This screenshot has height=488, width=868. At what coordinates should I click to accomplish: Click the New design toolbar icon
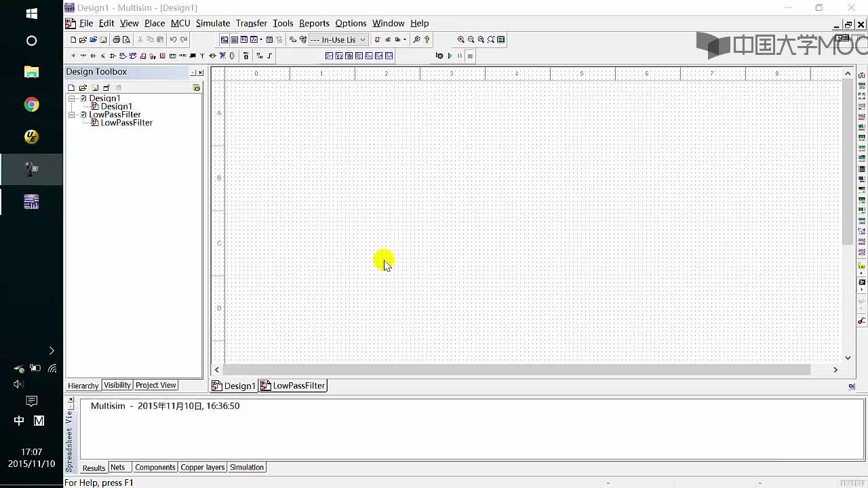click(x=73, y=39)
